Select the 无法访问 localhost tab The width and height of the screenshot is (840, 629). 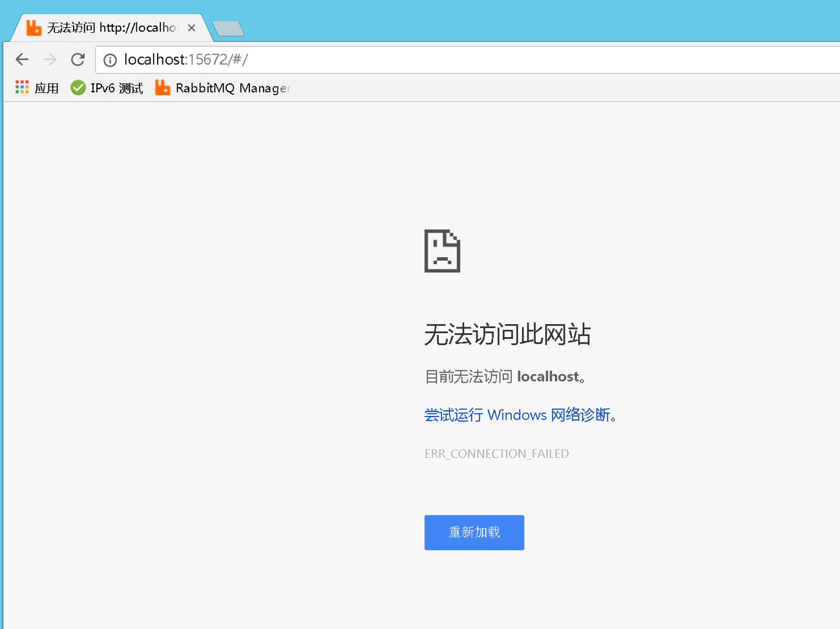click(111, 28)
